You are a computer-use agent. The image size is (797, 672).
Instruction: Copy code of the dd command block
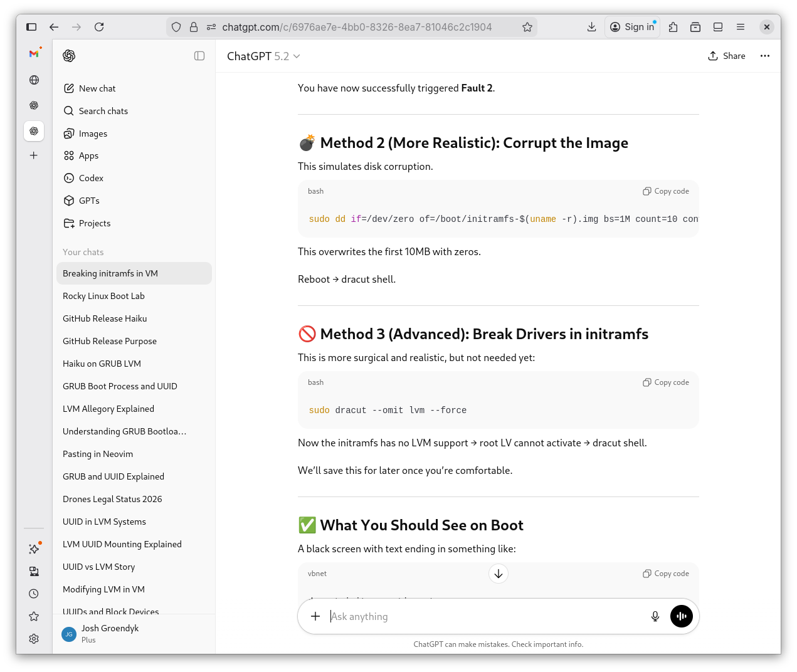click(x=665, y=191)
